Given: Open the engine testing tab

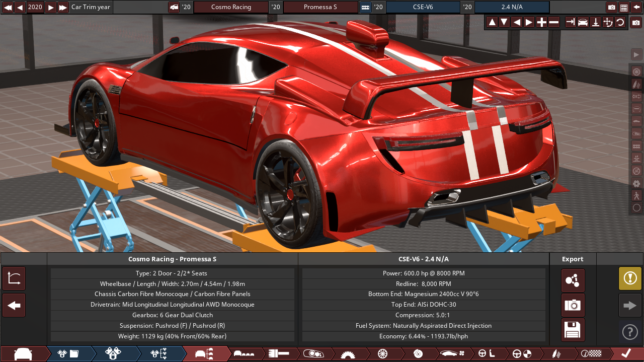Looking at the screenshot, I should 158,354.
